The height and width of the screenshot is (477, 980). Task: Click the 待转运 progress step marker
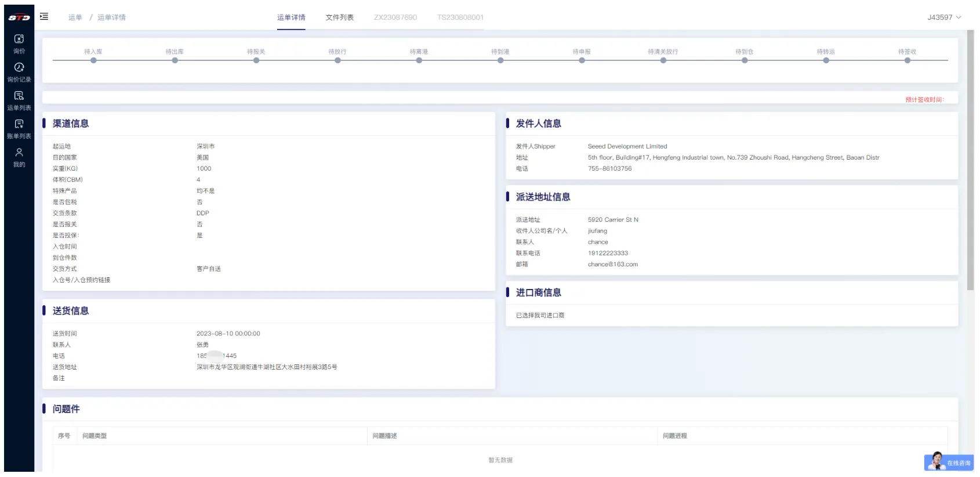tap(826, 60)
